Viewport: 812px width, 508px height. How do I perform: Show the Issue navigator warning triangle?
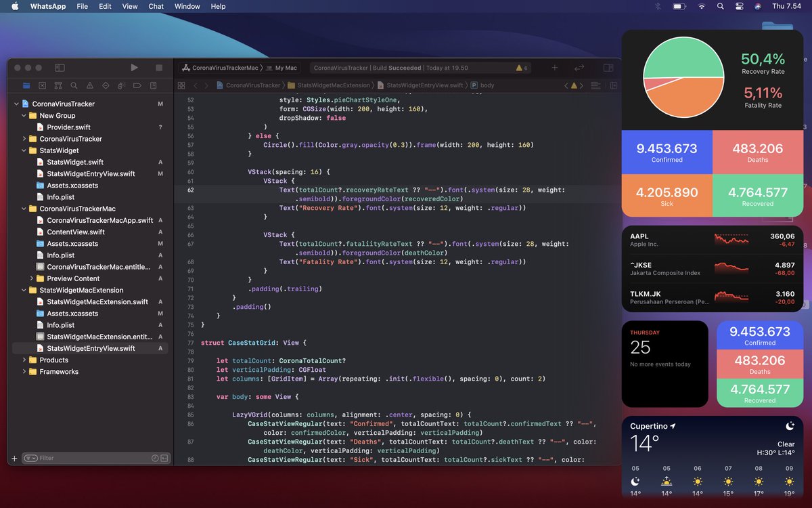91,85
